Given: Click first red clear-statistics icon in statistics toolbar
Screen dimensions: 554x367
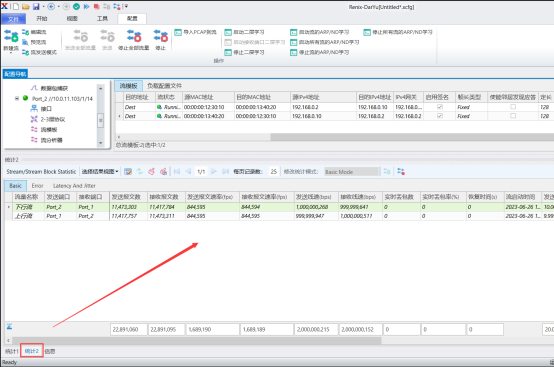Looking at the screenshot, I should (x=152, y=172).
